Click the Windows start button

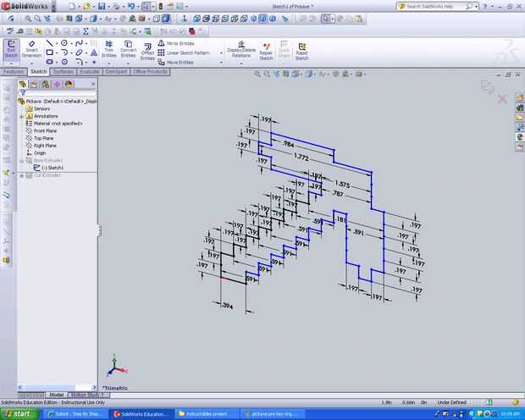tap(19, 414)
